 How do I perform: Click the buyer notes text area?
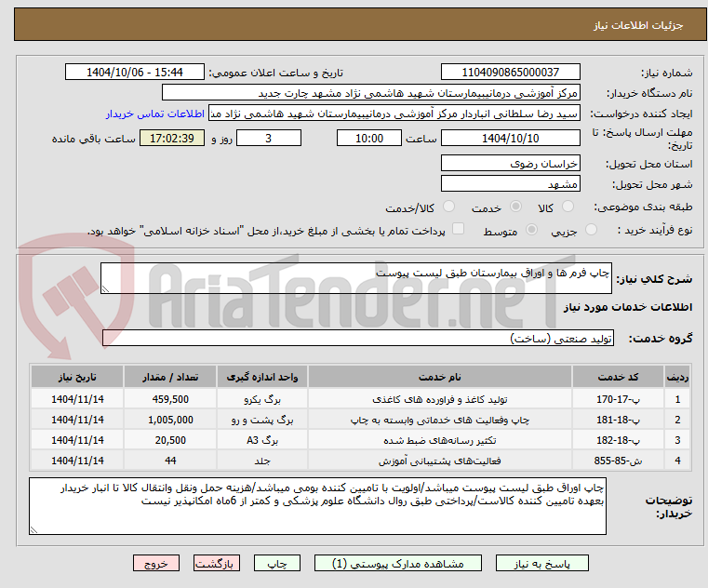(317, 506)
